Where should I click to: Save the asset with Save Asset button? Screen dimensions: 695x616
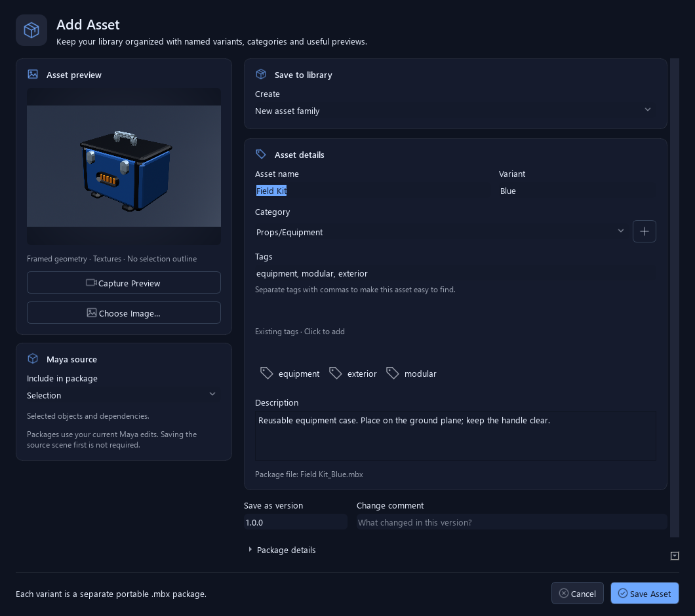(645, 594)
